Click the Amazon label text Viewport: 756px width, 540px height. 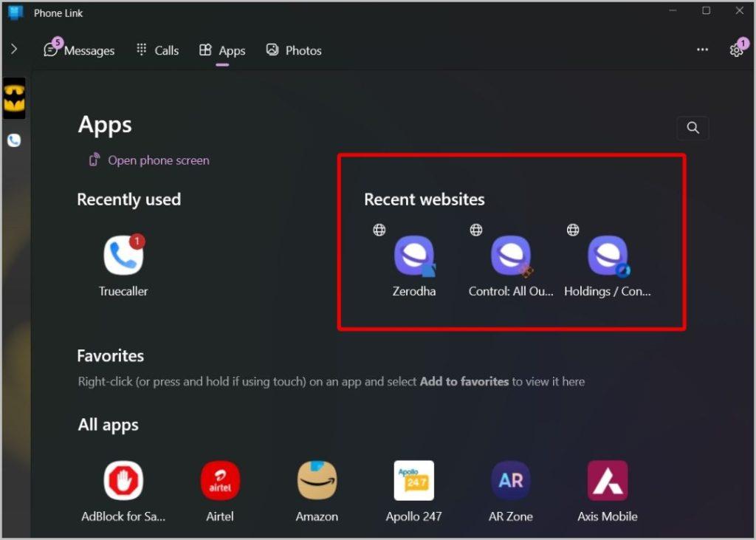tap(317, 517)
